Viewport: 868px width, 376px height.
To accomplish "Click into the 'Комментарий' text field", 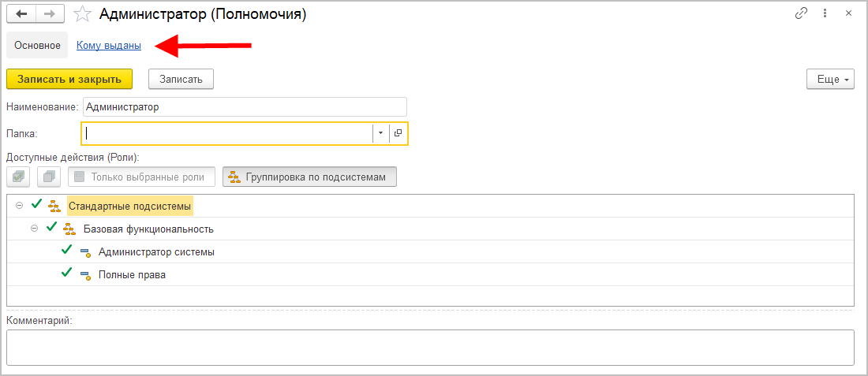I will 430,347.
